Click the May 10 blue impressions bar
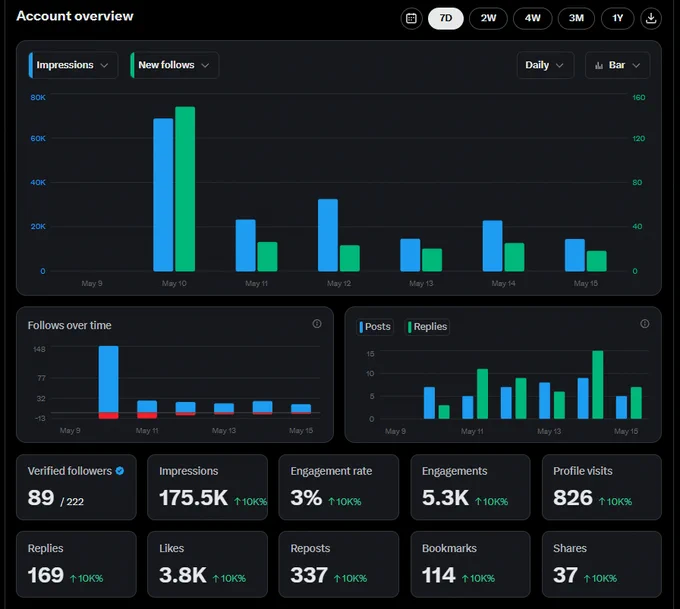Viewport: 680px width, 609px height. coord(163,195)
